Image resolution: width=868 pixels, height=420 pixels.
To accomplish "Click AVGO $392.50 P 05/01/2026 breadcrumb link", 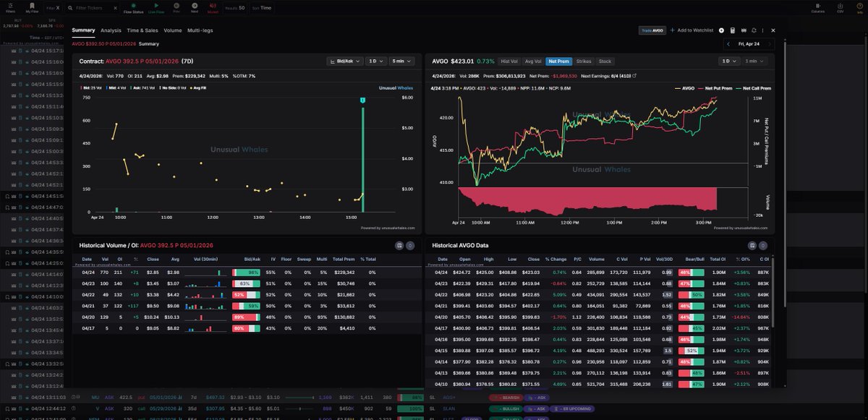I will tap(103, 44).
